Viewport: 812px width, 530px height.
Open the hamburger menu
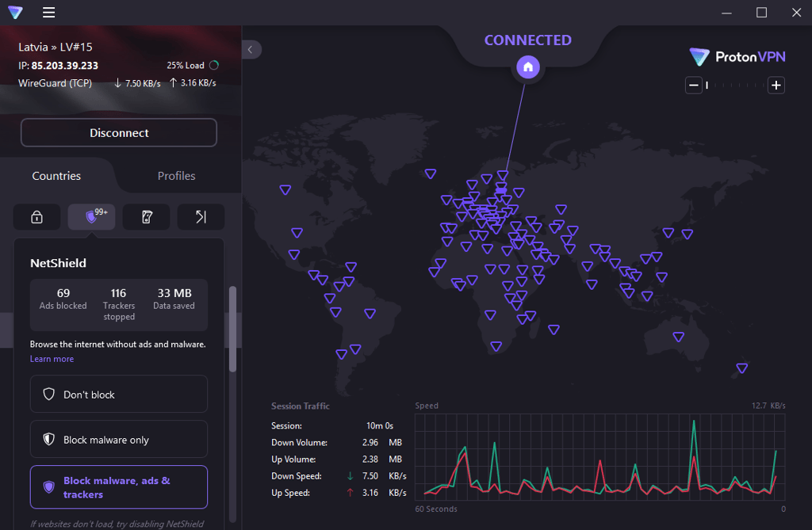click(48, 13)
